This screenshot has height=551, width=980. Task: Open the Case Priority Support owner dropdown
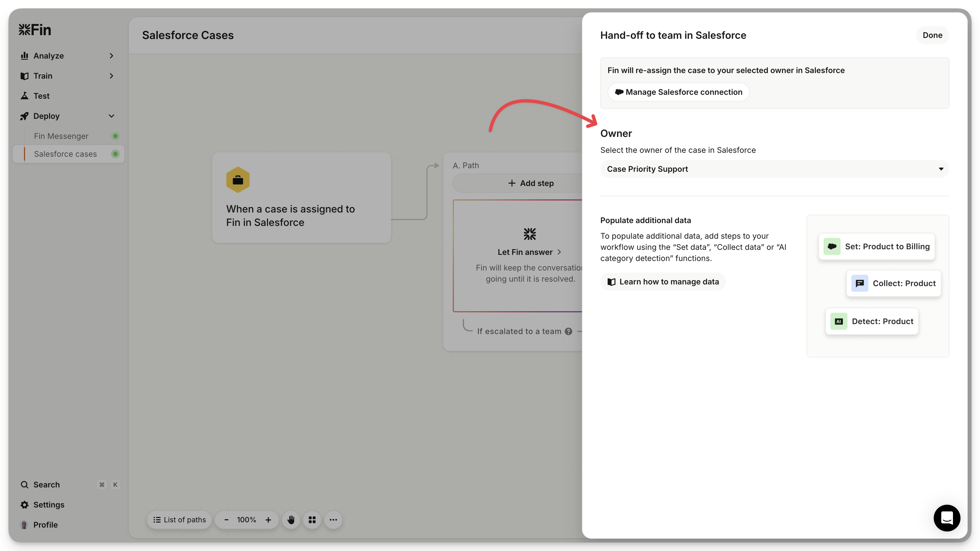coord(774,169)
